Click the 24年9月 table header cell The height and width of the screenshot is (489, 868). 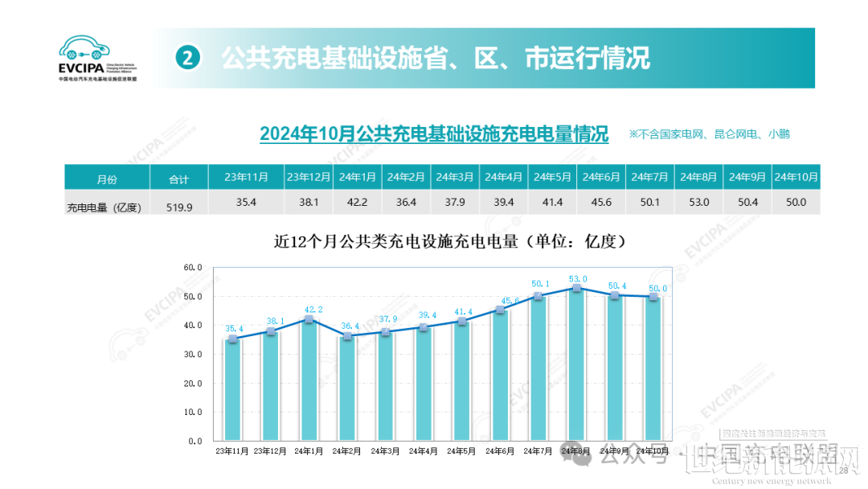[x=747, y=177]
